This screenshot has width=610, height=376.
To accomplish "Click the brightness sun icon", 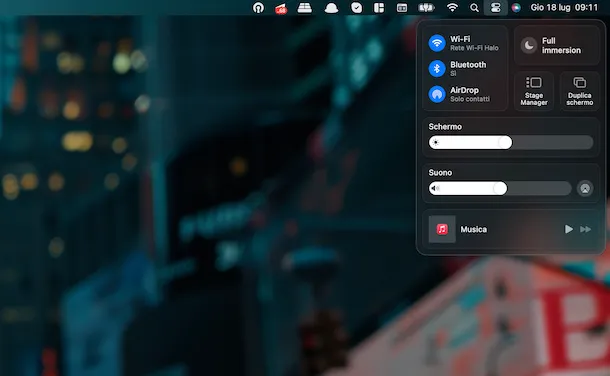I will (x=436, y=143).
